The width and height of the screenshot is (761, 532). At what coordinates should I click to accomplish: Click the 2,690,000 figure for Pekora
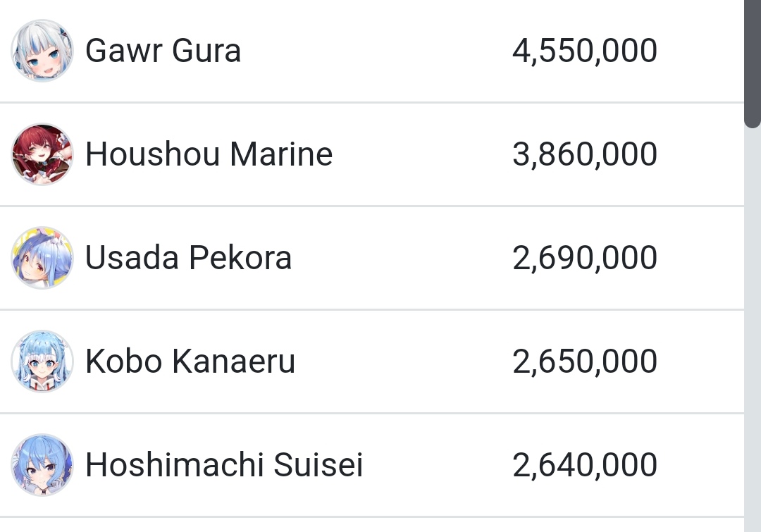coord(585,258)
